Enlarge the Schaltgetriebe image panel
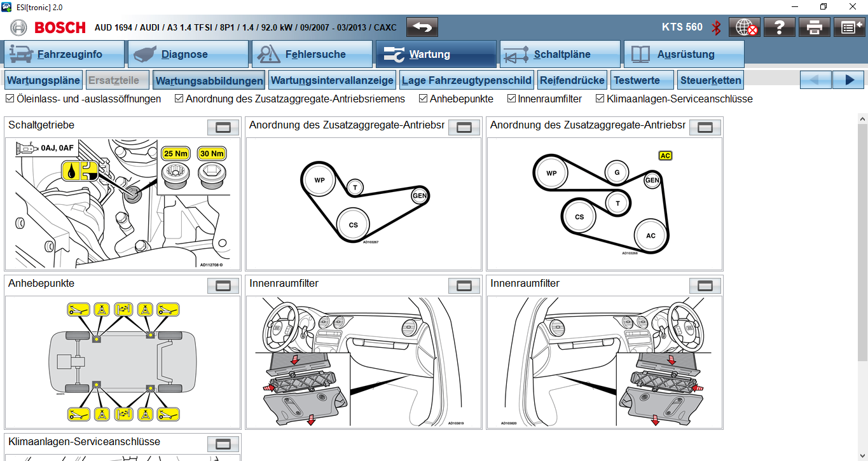The width and height of the screenshot is (868, 461). [x=223, y=127]
